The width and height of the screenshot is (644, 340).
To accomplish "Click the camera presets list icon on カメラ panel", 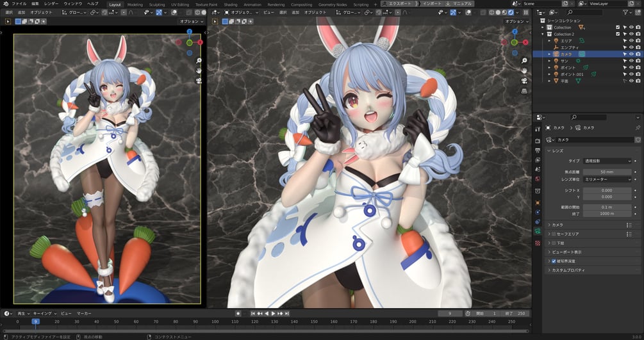I will click(629, 225).
